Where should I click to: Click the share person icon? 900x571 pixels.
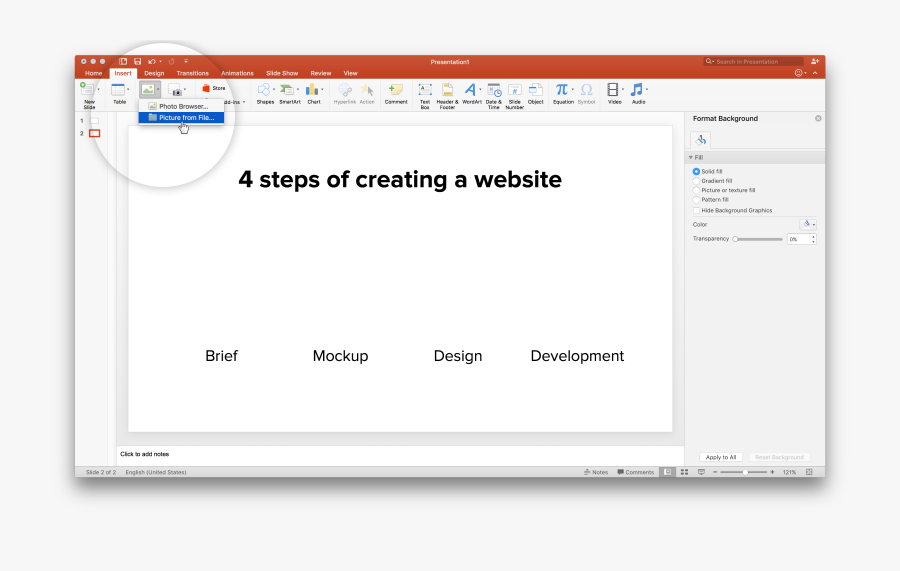click(814, 61)
